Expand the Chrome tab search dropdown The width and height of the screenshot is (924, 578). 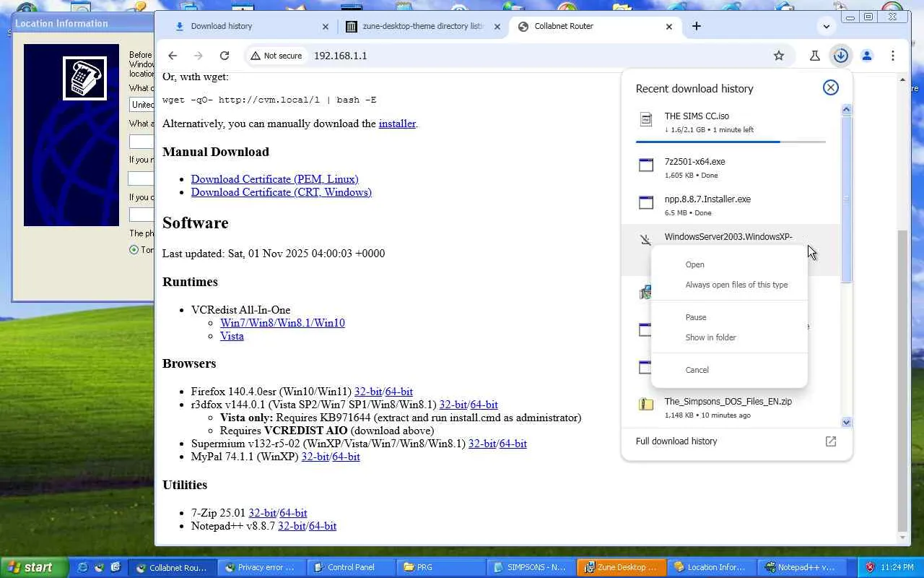pyautogui.click(x=827, y=27)
